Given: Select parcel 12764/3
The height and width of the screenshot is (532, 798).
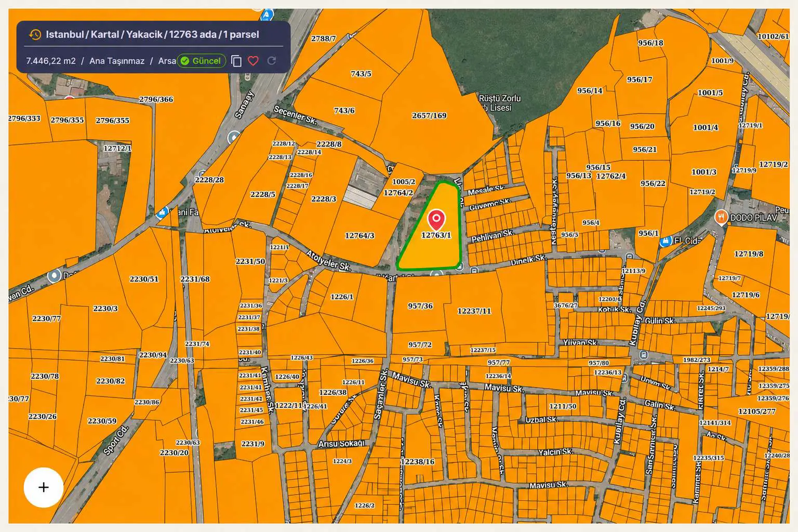Looking at the screenshot, I should 360,235.
